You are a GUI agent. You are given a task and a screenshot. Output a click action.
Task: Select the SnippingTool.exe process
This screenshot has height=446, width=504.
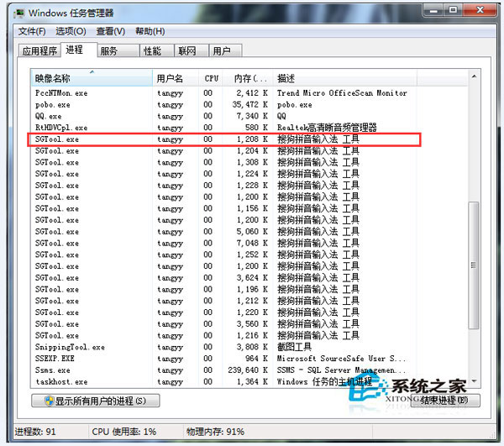[224, 348]
